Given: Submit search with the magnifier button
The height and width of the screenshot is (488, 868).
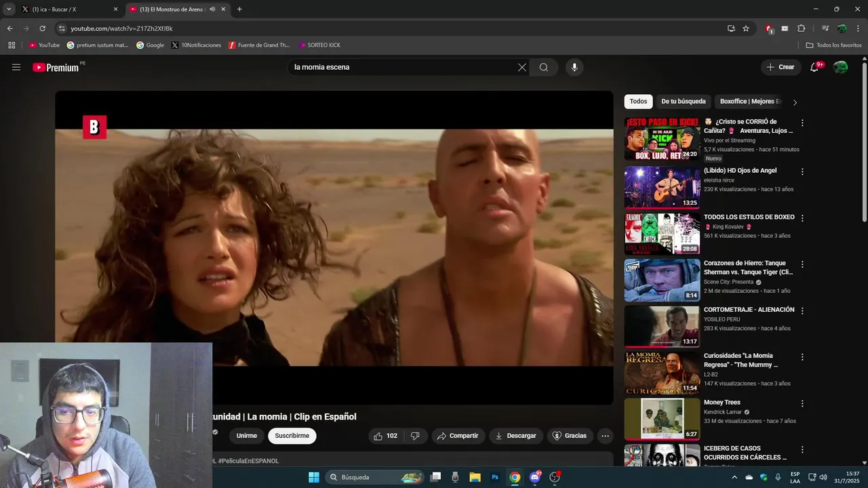Looking at the screenshot, I should point(544,67).
